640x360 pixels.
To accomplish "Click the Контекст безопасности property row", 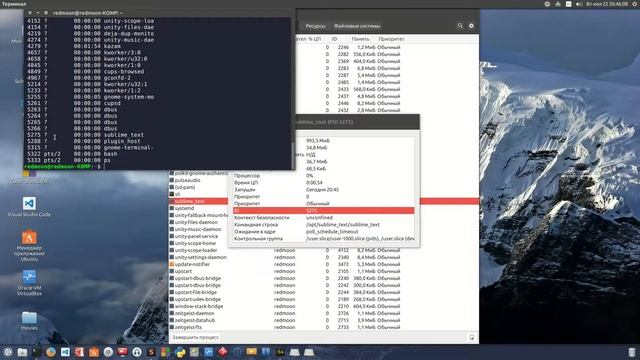I will click(x=324, y=218).
